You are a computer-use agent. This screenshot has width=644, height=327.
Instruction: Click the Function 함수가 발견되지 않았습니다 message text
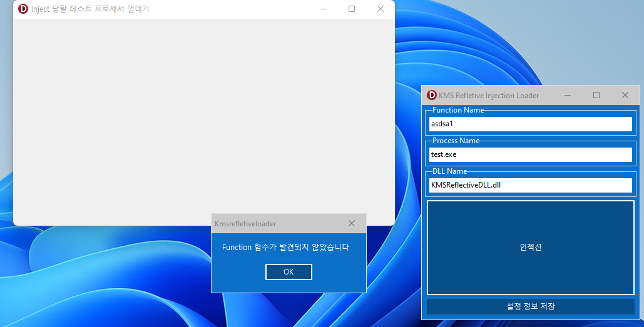285,248
